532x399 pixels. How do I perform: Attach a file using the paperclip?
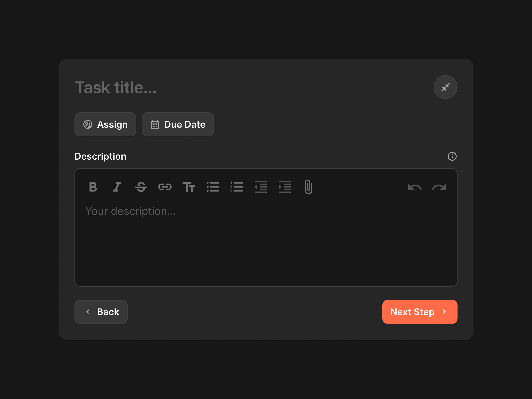308,187
